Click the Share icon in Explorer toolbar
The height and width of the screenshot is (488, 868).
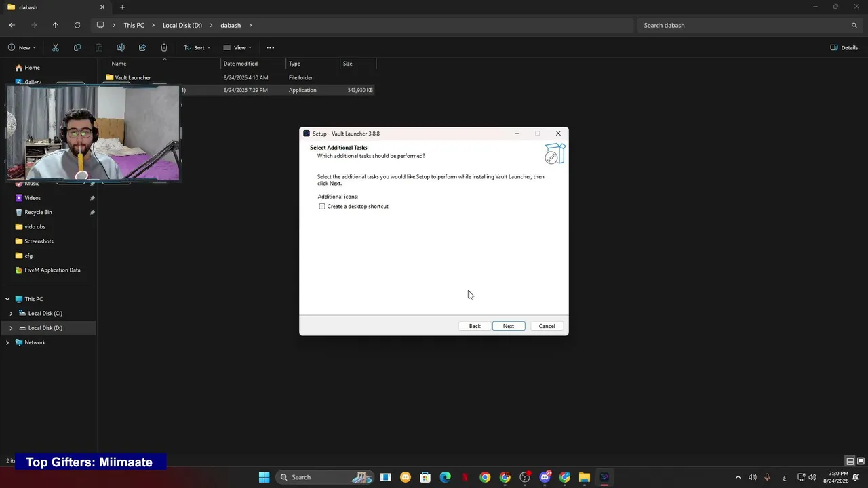pos(142,47)
